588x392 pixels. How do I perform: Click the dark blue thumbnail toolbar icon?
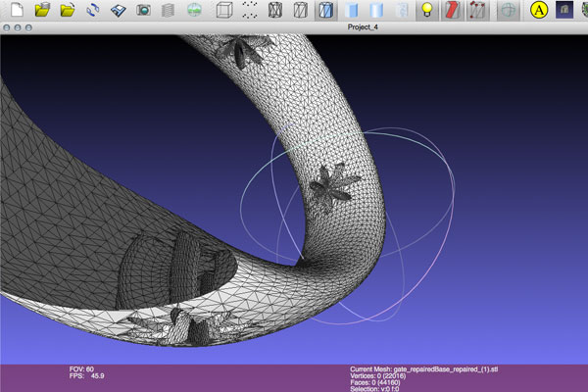(564, 10)
